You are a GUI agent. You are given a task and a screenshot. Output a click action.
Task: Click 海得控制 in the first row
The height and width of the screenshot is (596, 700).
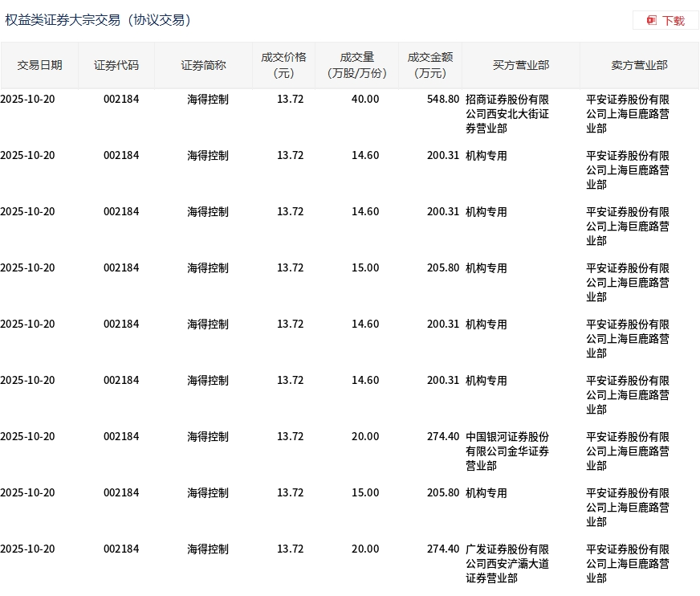pos(208,99)
